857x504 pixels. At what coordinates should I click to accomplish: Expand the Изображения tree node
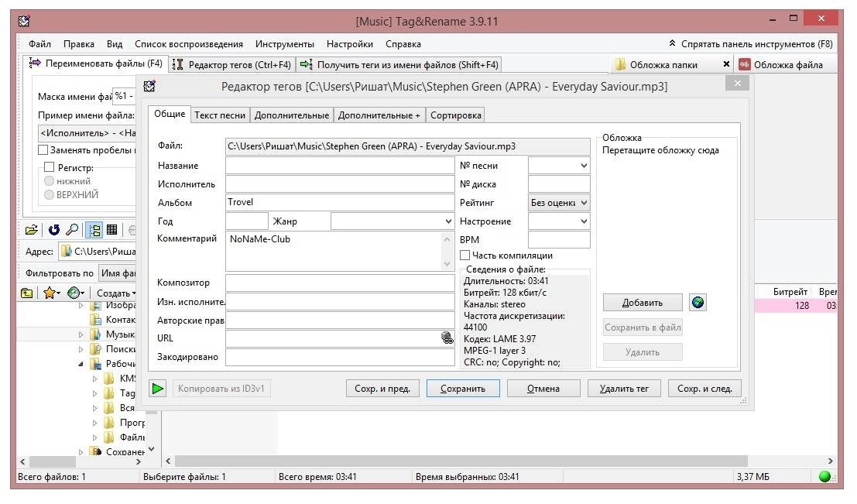point(81,305)
